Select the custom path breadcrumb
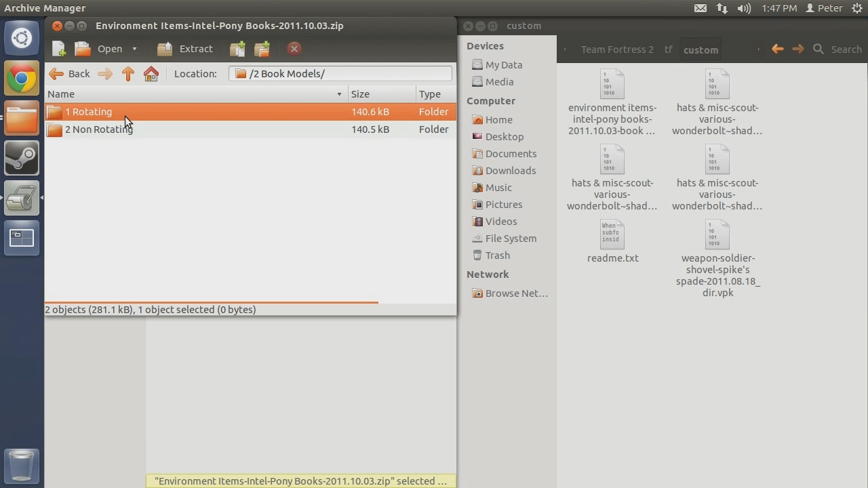Viewport: 868px width, 488px height. click(701, 49)
